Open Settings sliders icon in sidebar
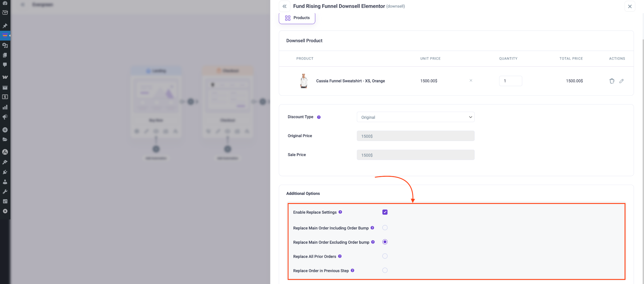 pos(5,201)
